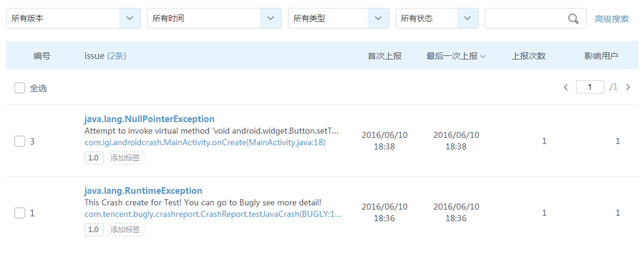Add tag to RuntimeException issue
This screenshot has width=644, height=257.
click(126, 230)
